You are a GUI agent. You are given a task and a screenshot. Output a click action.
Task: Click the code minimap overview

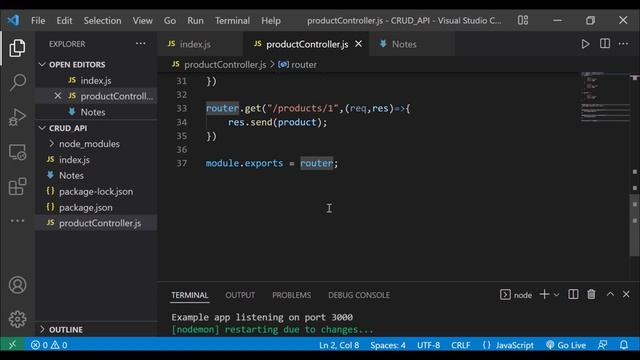click(605, 98)
